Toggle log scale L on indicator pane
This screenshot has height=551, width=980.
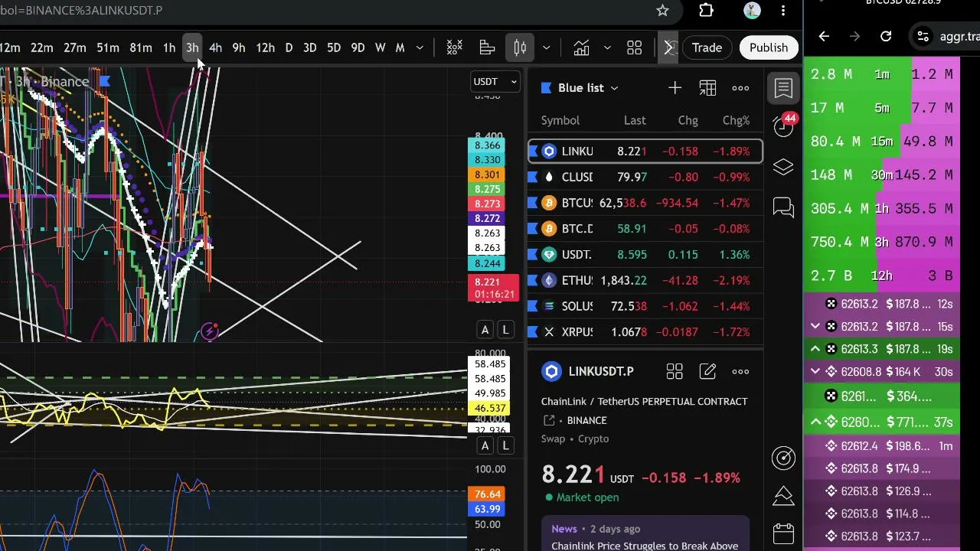coord(505,446)
